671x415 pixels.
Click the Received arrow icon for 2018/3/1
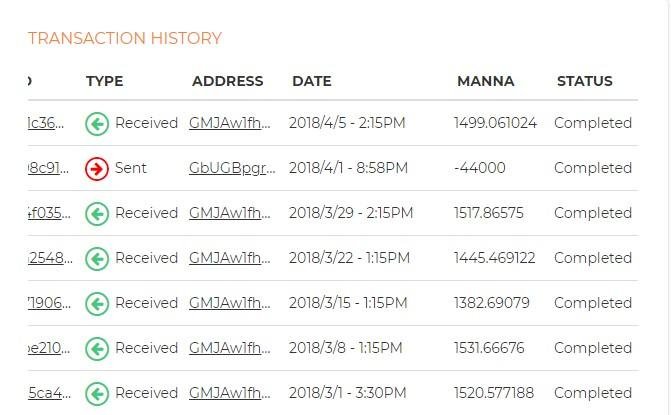(97, 393)
